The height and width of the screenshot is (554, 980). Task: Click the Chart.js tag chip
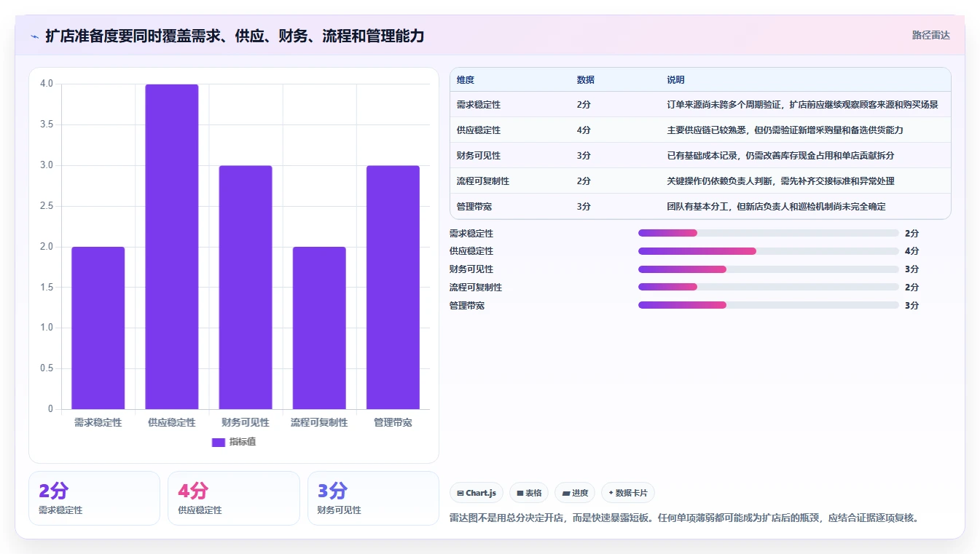tap(477, 493)
